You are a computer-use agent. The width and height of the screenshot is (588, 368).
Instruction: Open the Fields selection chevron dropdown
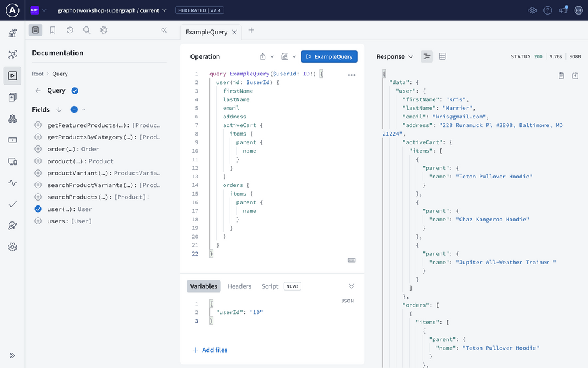[x=84, y=110]
